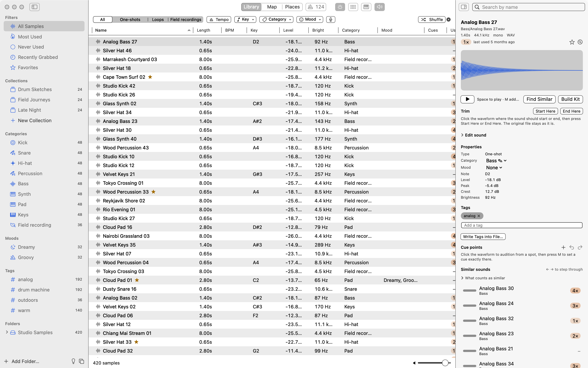This screenshot has width=588, height=368.
Task: Toggle the right inspector panel icon
Action: (464, 7)
